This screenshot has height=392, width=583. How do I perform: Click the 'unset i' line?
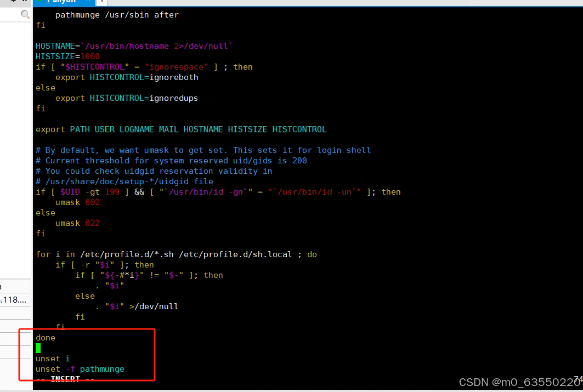pos(53,359)
